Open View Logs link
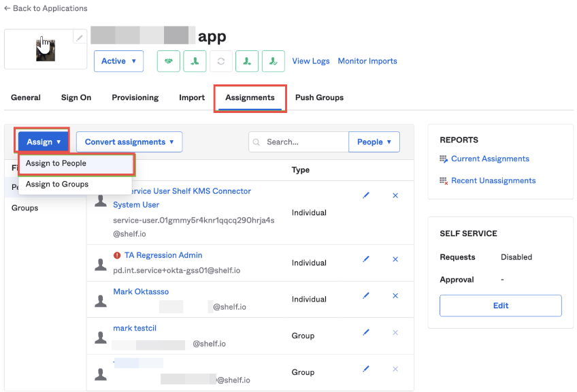The image size is (577, 392). click(x=310, y=61)
